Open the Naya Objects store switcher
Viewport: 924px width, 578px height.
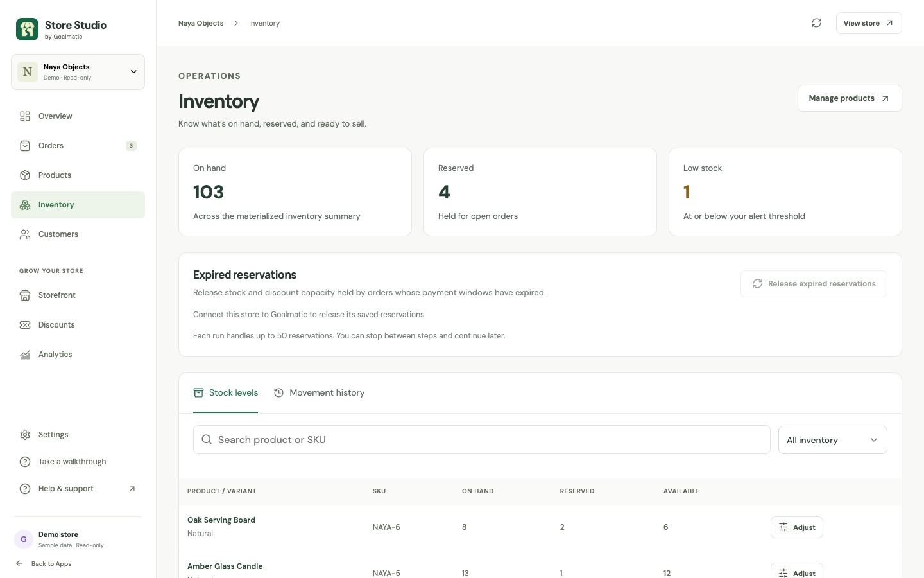78,72
